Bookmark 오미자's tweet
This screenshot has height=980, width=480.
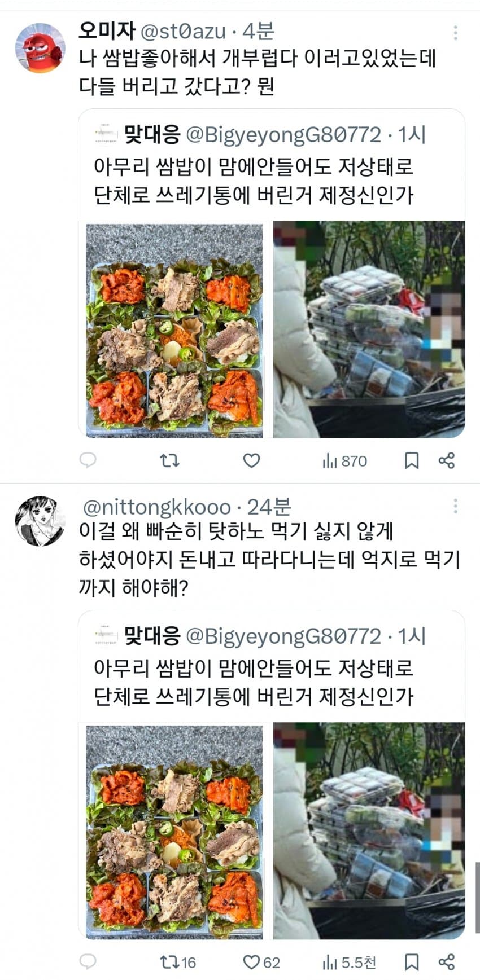tap(412, 461)
